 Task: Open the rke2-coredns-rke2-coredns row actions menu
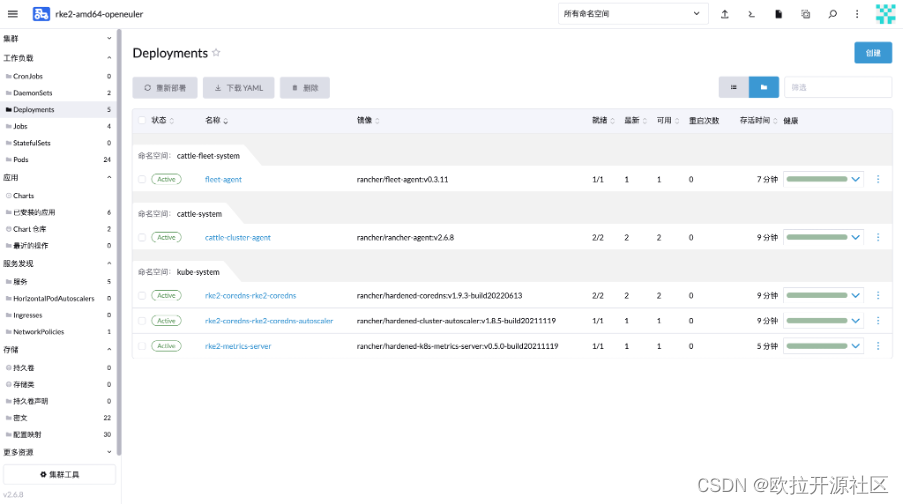point(878,295)
